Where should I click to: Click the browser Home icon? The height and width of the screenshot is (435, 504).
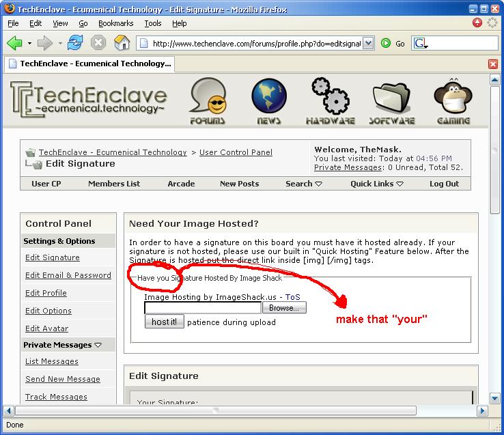click(x=122, y=43)
